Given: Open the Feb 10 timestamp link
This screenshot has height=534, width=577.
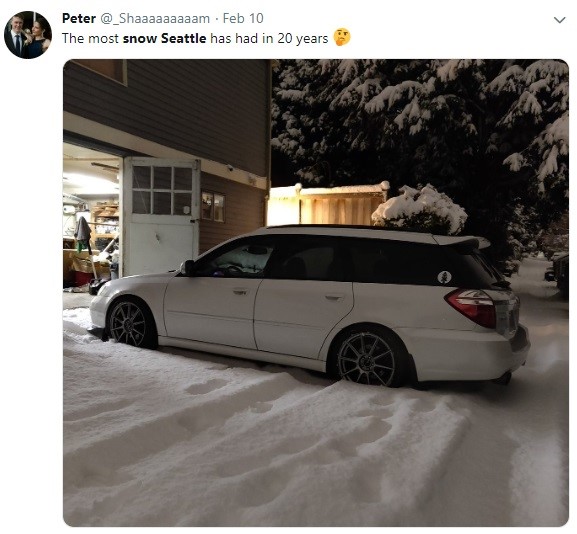Looking at the screenshot, I should [x=243, y=18].
